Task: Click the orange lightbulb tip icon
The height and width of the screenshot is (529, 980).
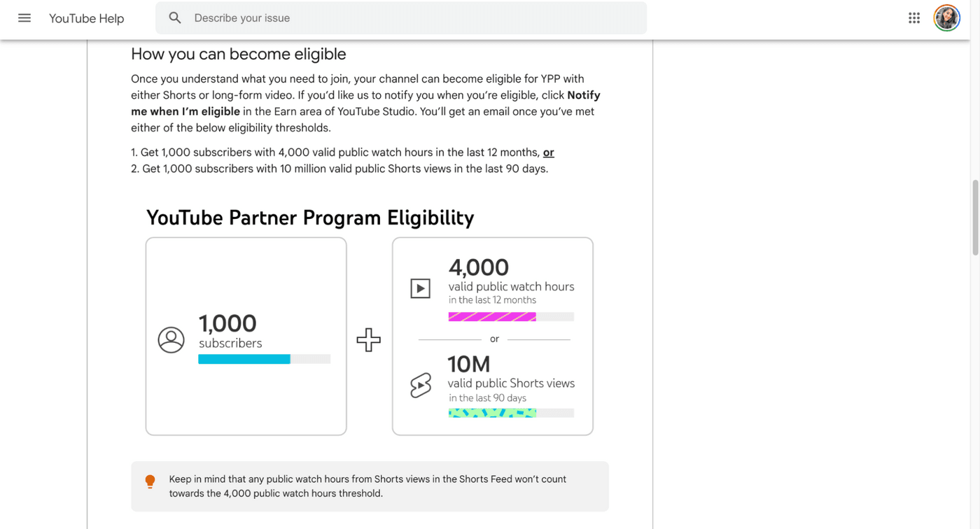Action: tap(150, 481)
